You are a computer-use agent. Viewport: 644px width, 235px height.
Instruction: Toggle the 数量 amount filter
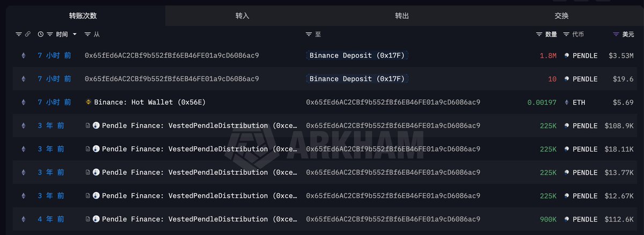pyautogui.click(x=539, y=34)
